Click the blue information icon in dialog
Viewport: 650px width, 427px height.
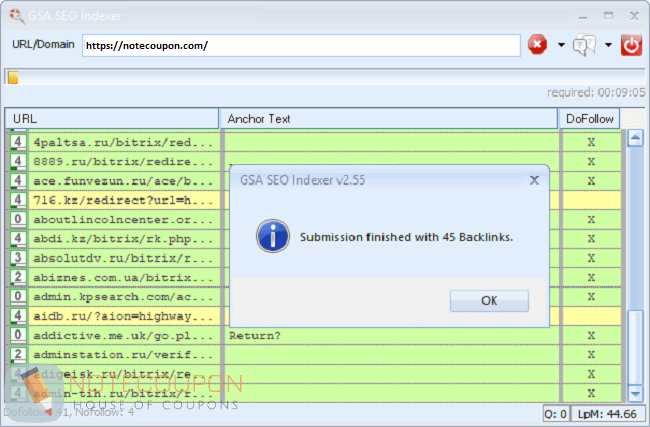tap(273, 236)
